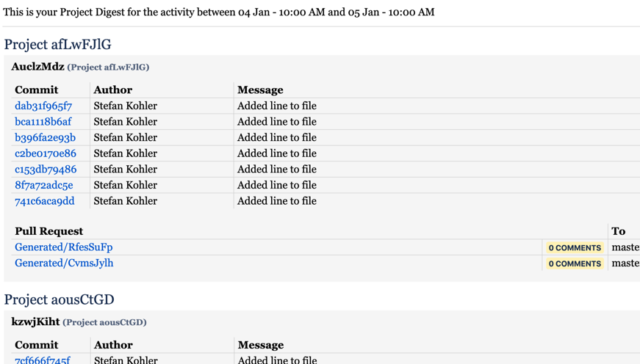Click 0 Comments badge for Generated/CvmsJylh
The image size is (640, 364).
point(575,263)
